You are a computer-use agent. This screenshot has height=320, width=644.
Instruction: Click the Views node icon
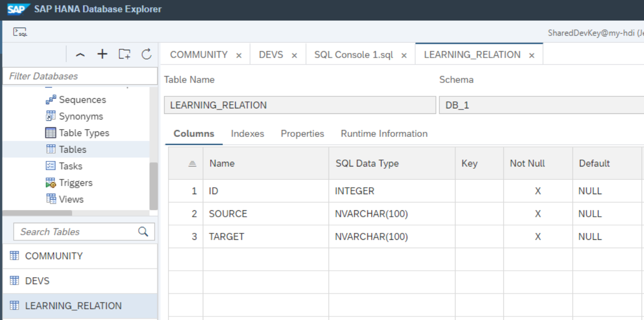pos(51,199)
